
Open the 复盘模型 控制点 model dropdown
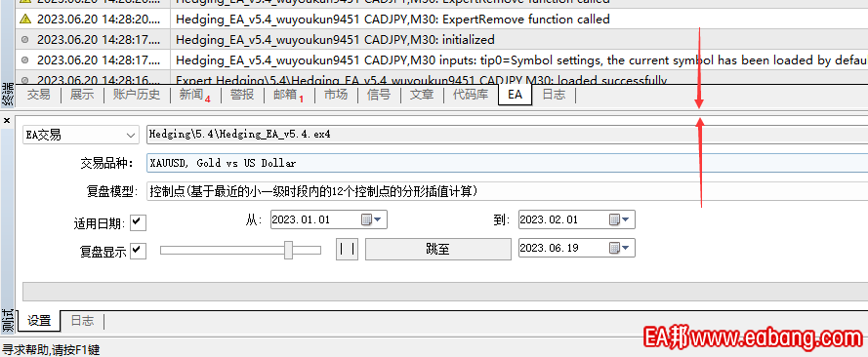point(507,191)
